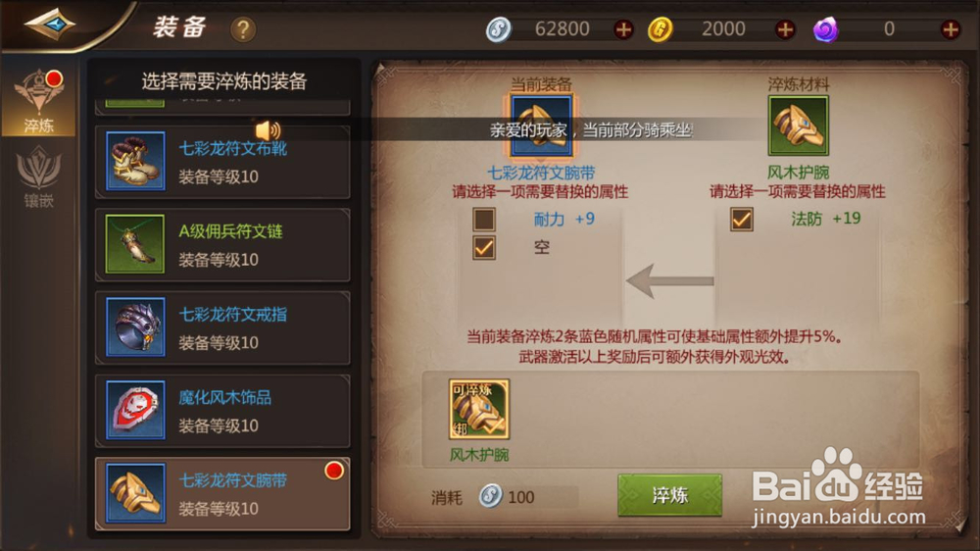Open the question mark help icon
The width and height of the screenshot is (980, 551).
243,29
